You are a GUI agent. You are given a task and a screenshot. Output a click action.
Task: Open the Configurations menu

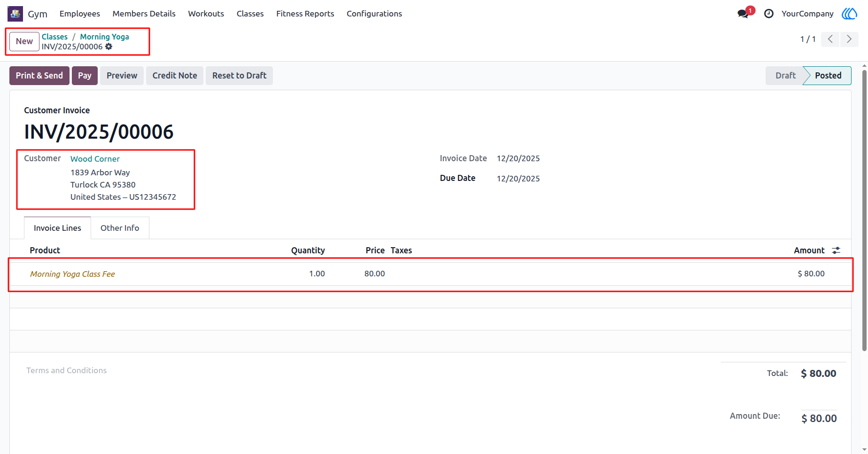coord(374,14)
